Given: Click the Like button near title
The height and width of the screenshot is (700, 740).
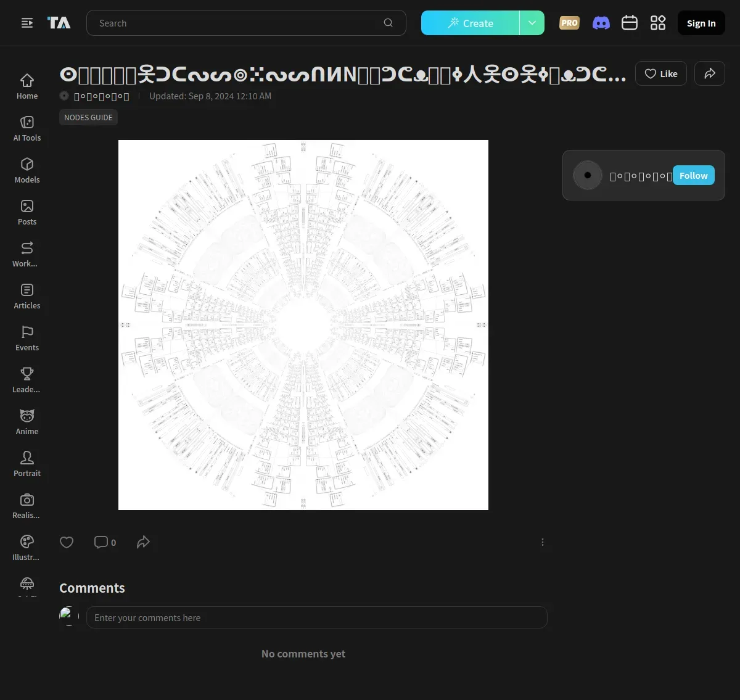Looking at the screenshot, I should pyautogui.click(x=661, y=73).
